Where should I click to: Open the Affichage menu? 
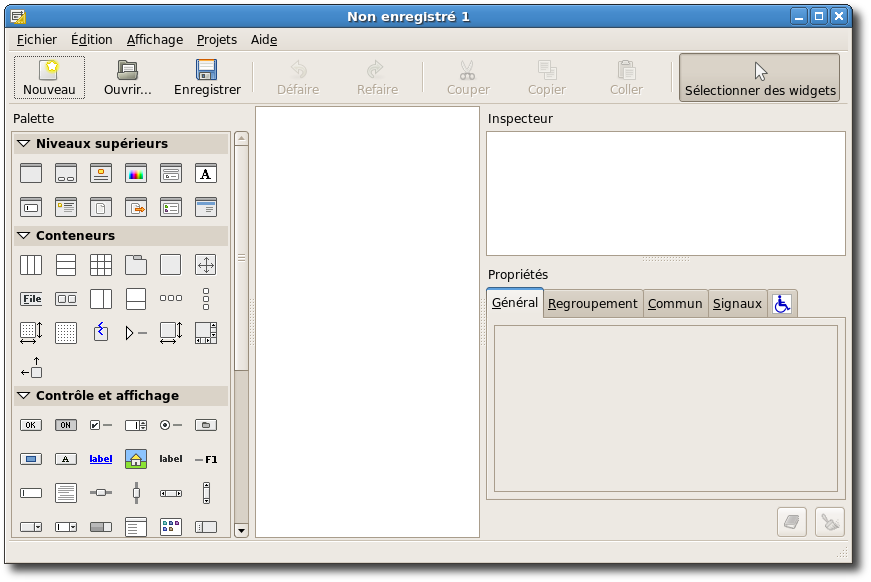(154, 39)
